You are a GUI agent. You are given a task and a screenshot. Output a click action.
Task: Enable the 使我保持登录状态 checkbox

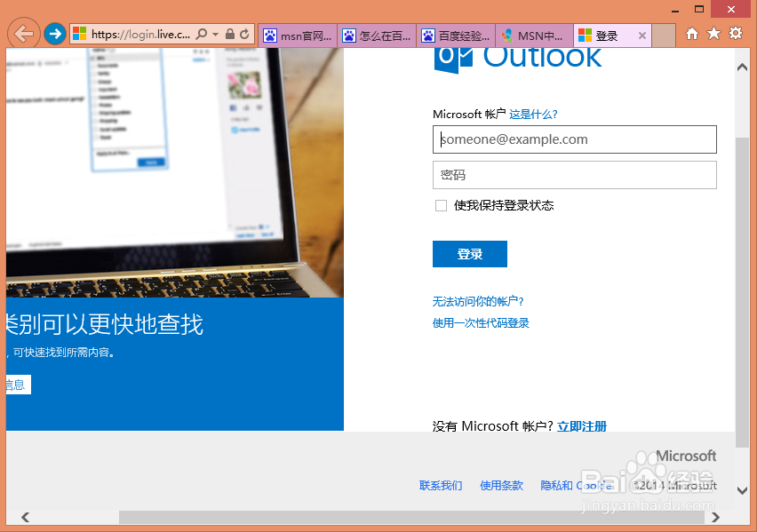tap(441, 205)
